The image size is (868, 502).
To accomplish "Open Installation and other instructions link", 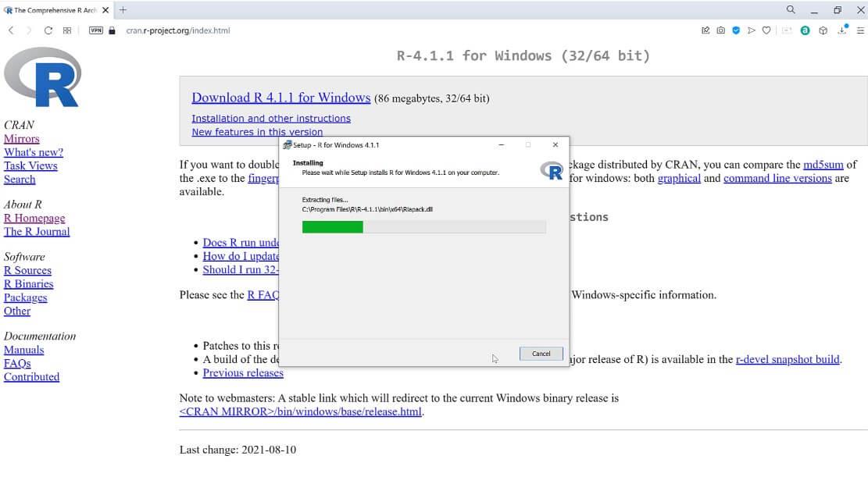I will click(x=270, y=119).
